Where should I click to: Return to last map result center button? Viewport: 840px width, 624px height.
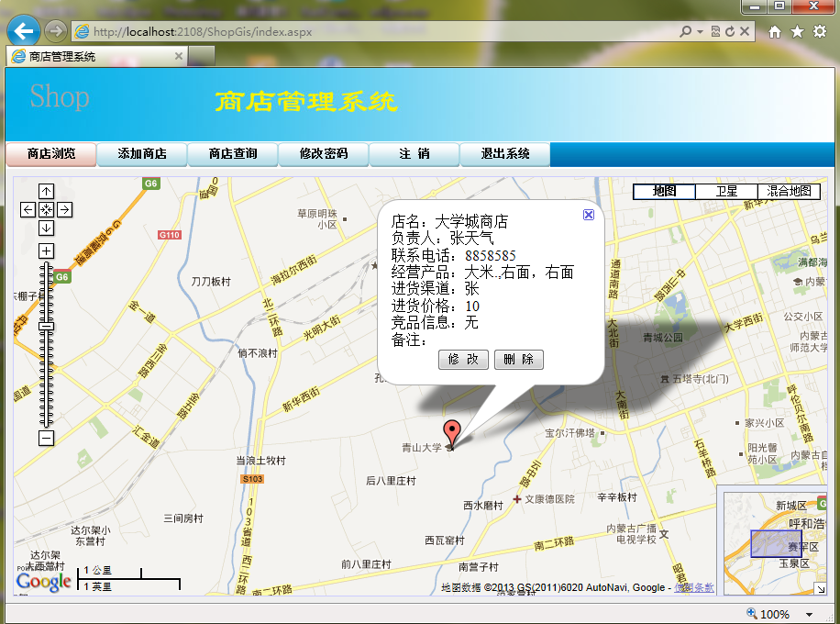pyautogui.click(x=46, y=209)
